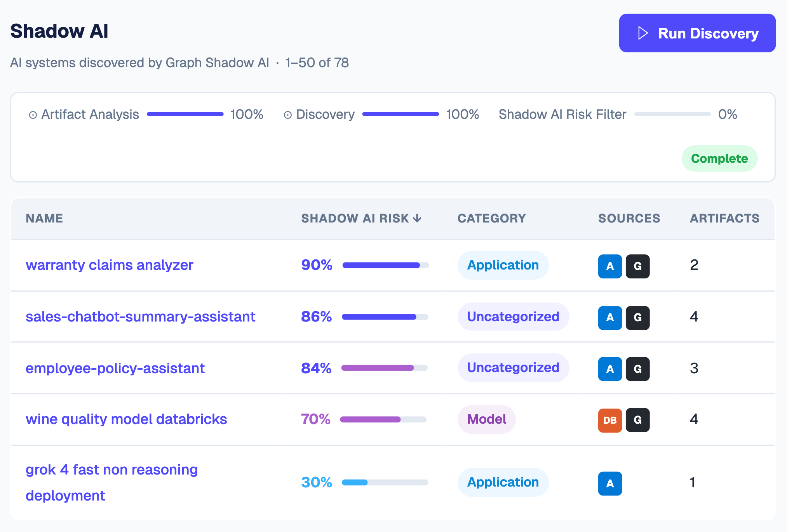Click the Databricks DB source icon
The height and width of the screenshot is (532, 787).
(610, 420)
